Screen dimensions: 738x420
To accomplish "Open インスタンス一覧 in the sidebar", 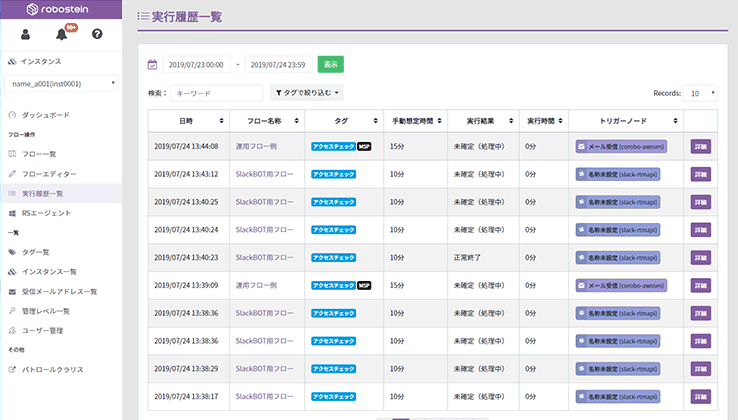I will click(x=49, y=272).
